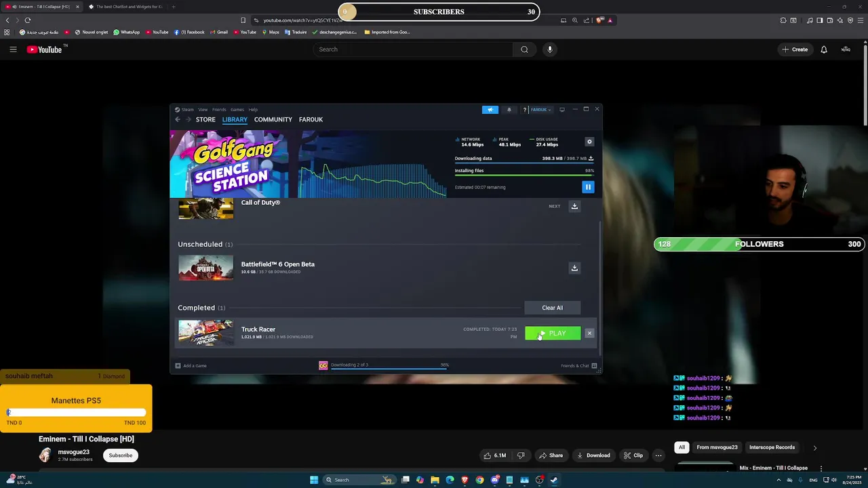Screen dimensions: 868x488
Task: Select From msvogue23 filter chip
Action: (x=717, y=447)
